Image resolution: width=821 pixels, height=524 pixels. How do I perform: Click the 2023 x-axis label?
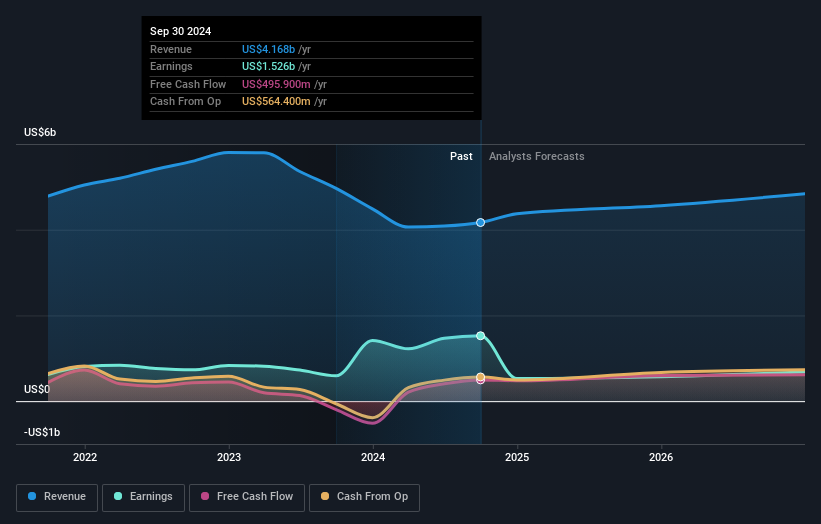click(229, 458)
